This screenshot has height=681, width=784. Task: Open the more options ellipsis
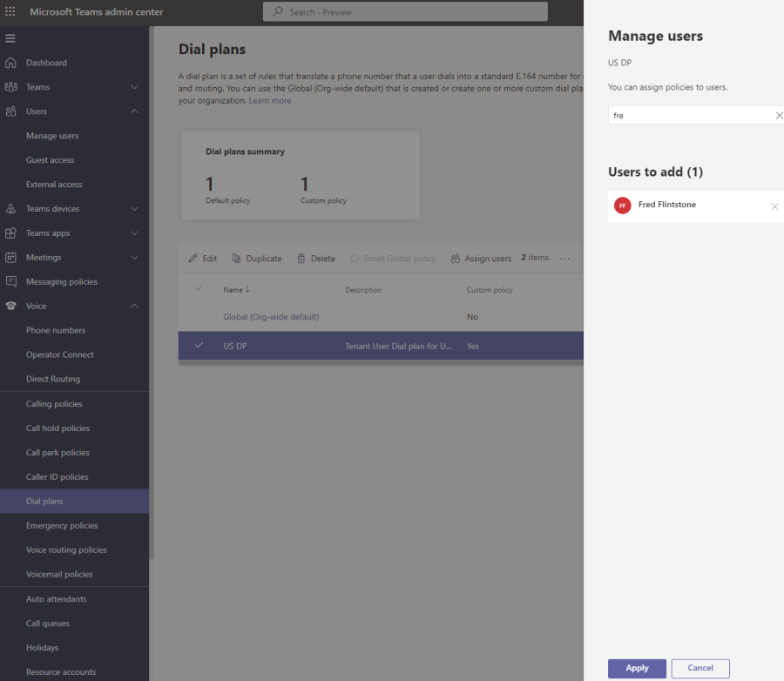point(564,259)
